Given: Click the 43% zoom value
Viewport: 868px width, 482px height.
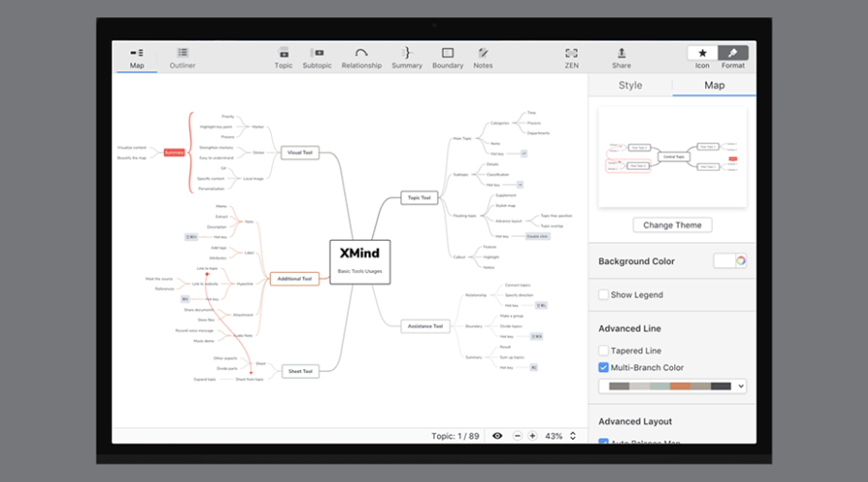Looking at the screenshot, I should tap(554, 436).
